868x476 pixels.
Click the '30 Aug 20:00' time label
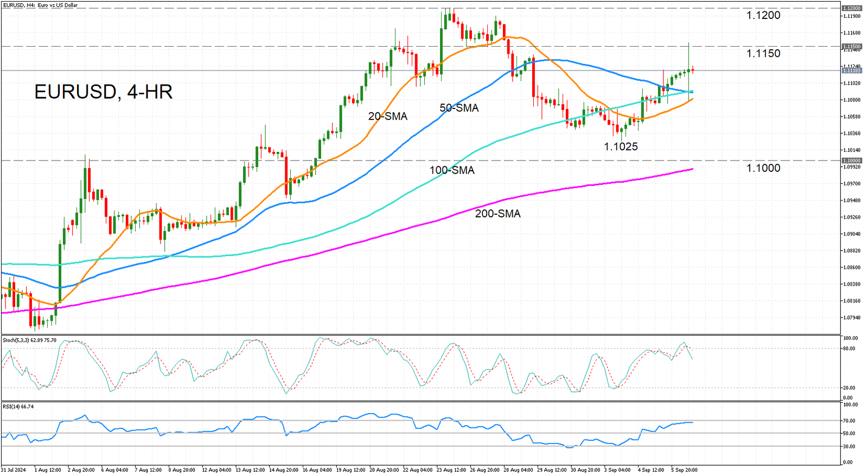585,470
